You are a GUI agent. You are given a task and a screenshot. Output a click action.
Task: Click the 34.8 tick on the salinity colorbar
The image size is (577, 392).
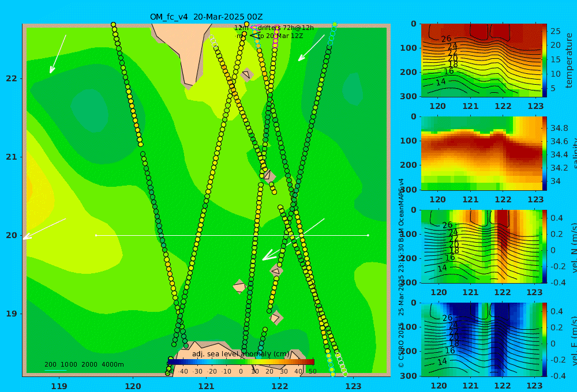point(559,128)
